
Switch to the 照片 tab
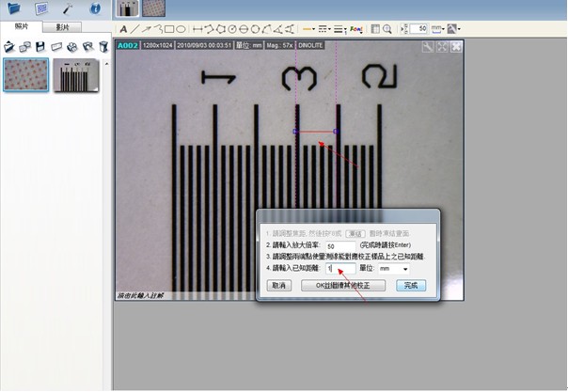pos(23,28)
